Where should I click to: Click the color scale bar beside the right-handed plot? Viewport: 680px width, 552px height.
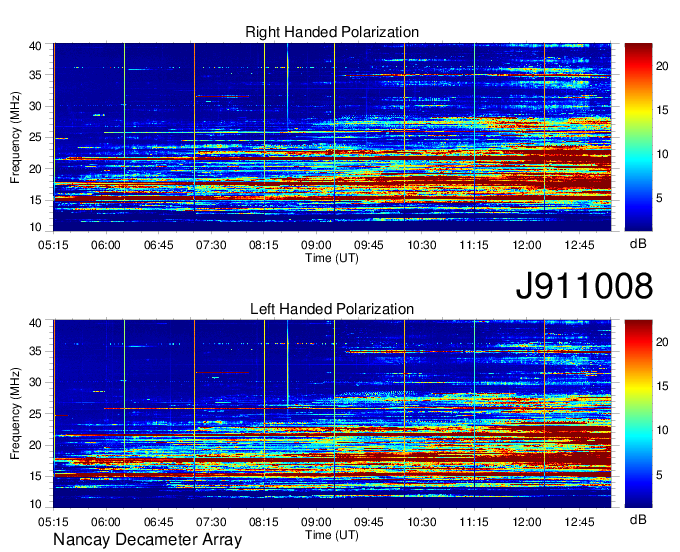[638, 137]
